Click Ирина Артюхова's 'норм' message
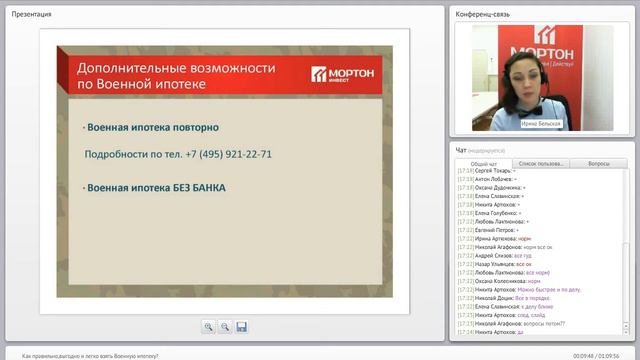The width and height of the screenshot is (640, 360). 494,239
